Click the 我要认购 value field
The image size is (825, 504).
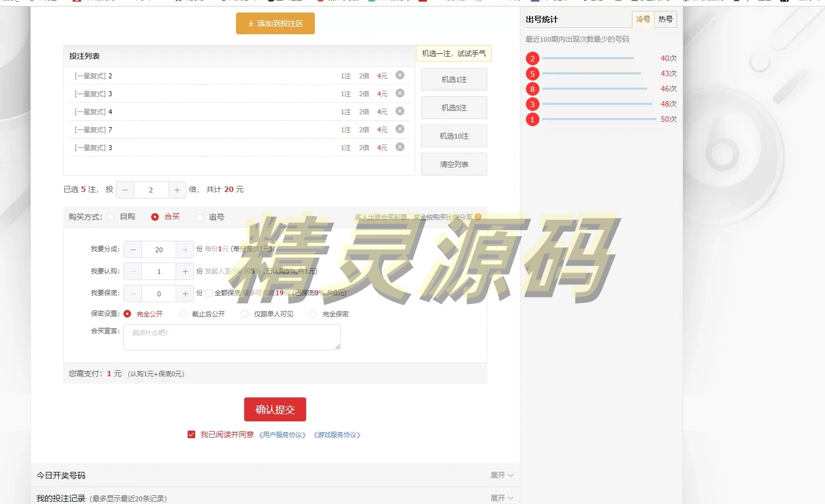[x=159, y=271]
